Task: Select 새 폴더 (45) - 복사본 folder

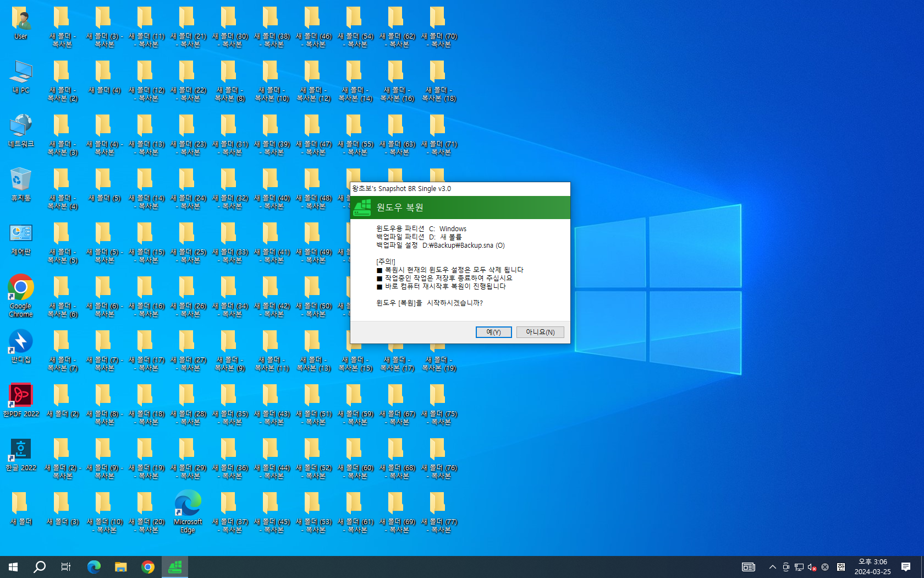Action: [x=272, y=512]
